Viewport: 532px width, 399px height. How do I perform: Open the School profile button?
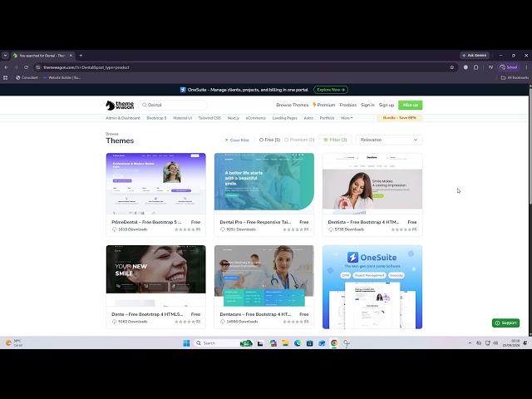pyautogui.click(x=509, y=67)
